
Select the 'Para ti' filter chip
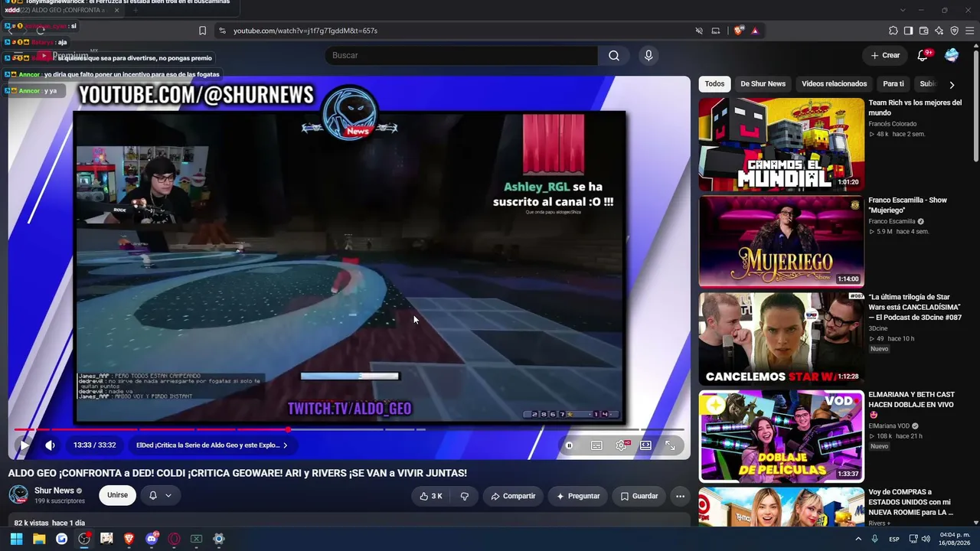point(893,84)
